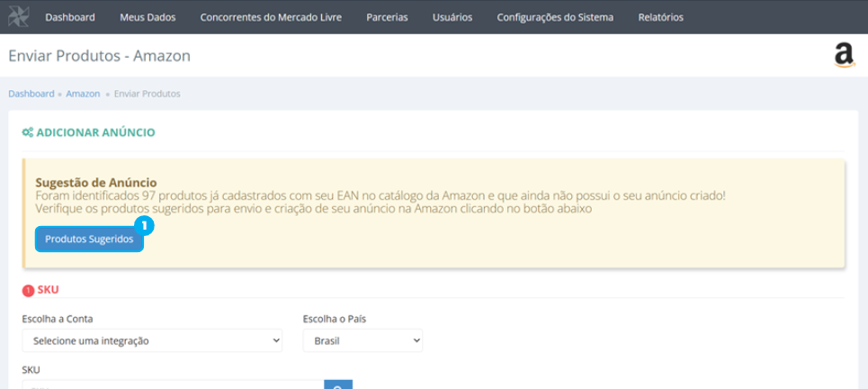Follow the Amazon breadcrumb link
868x389 pixels.
(83, 94)
